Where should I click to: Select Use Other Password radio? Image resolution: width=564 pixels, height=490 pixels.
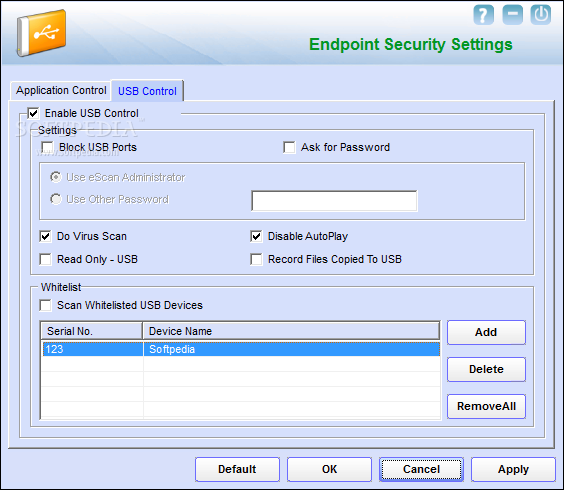[56, 199]
